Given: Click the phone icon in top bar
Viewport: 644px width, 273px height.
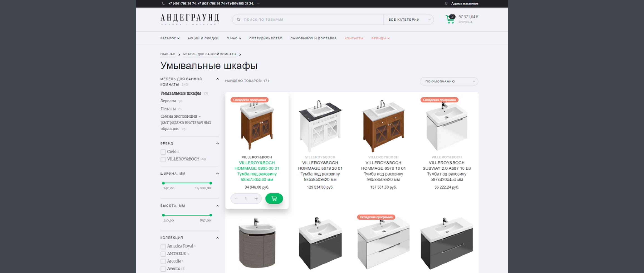Looking at the screenshot, I should (163, 3).
